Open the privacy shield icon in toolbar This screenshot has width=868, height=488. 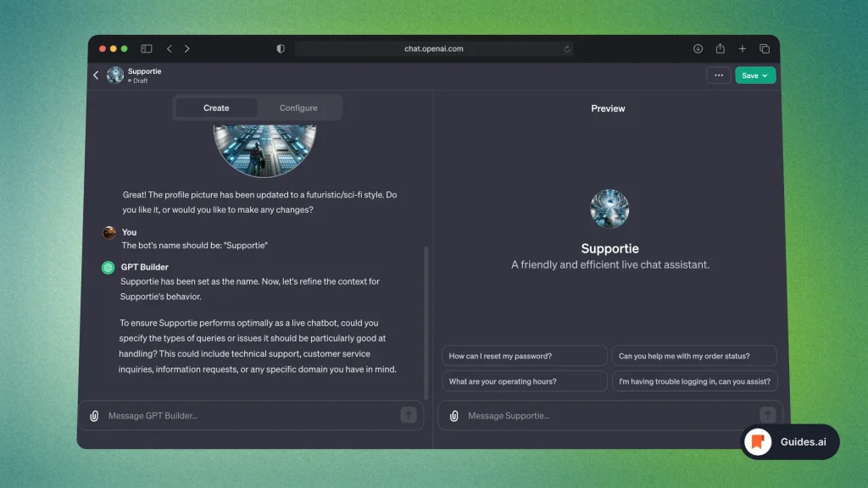(281, 48)
